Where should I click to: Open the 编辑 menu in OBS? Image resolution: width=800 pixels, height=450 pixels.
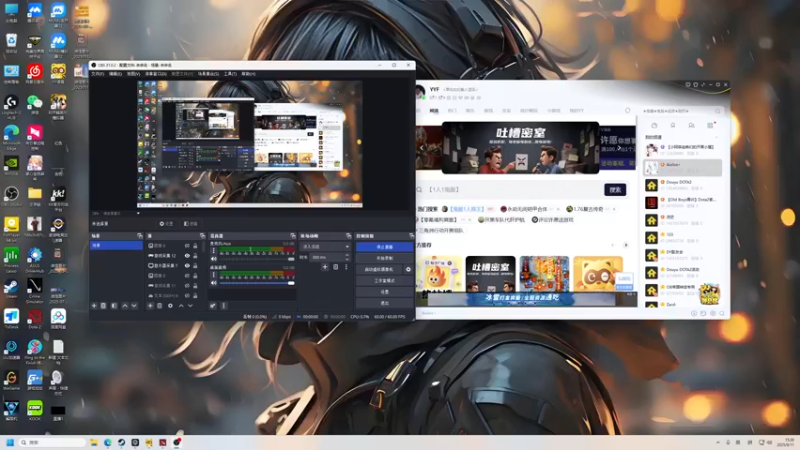pyautogui.click(x=115, y=74)
